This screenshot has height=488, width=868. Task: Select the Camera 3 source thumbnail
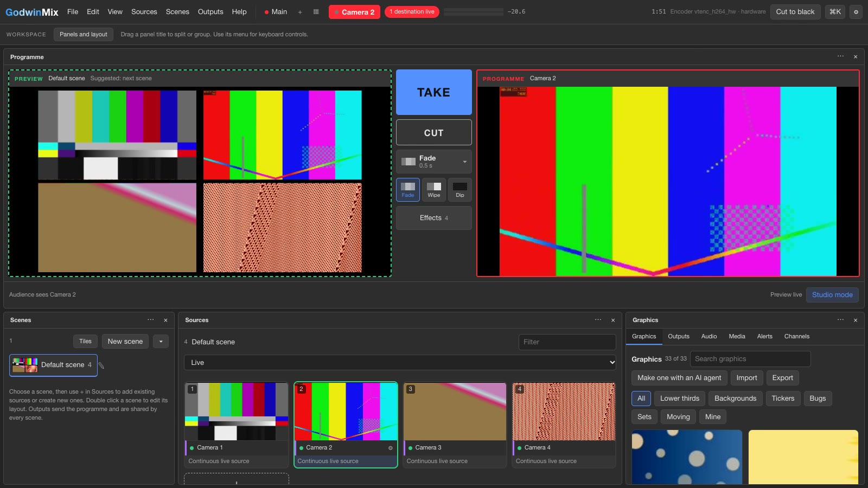pos(455,412)
